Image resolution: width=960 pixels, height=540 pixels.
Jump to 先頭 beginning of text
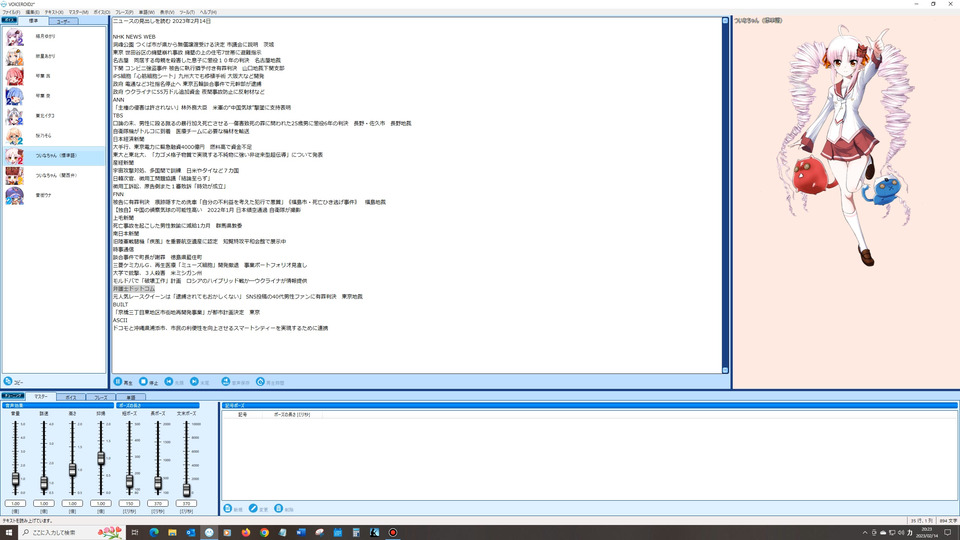[168, 381]
